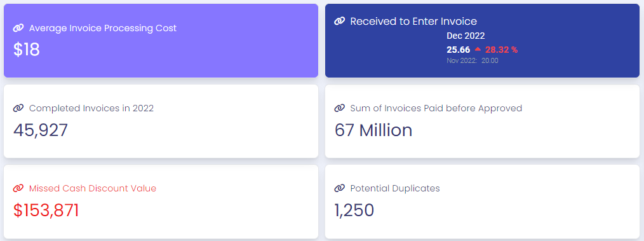Click the red $153,871 amount

46,210
